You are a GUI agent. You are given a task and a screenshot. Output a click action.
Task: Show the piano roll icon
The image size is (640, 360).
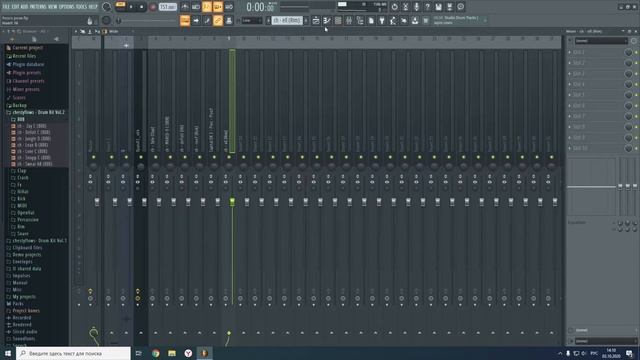click(327, 20)
